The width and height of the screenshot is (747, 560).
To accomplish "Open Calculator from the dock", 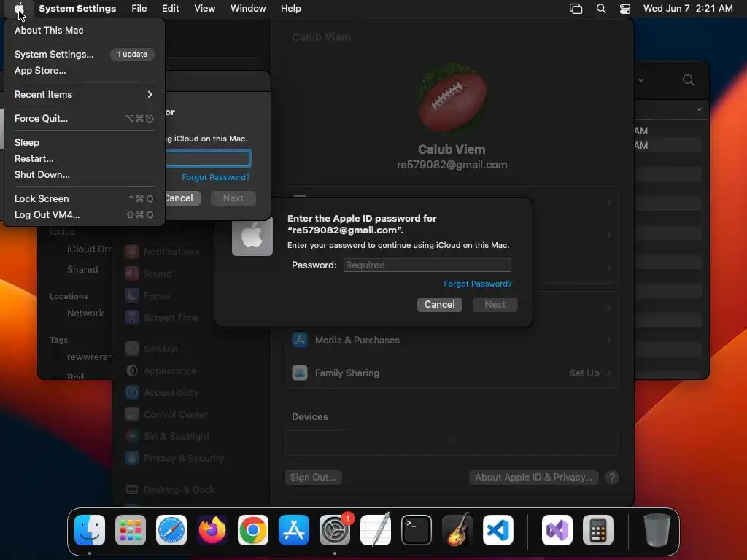I will (598, 530).
